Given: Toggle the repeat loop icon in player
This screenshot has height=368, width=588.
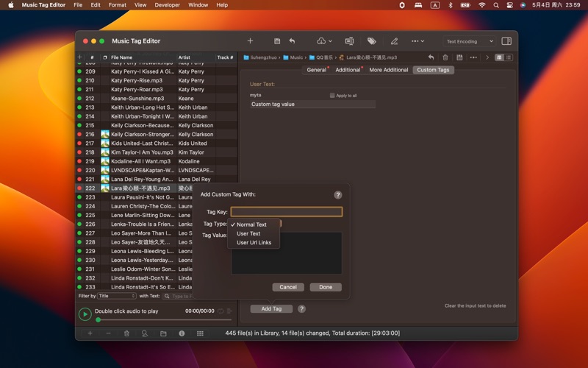Looking at the screenshot, I should (x=220, y=311).
